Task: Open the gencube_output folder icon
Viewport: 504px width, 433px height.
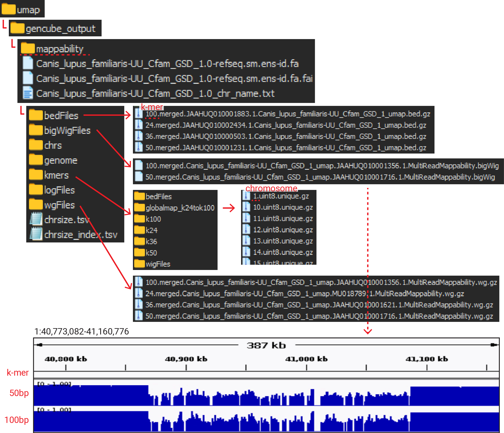Action: point(17,28)
